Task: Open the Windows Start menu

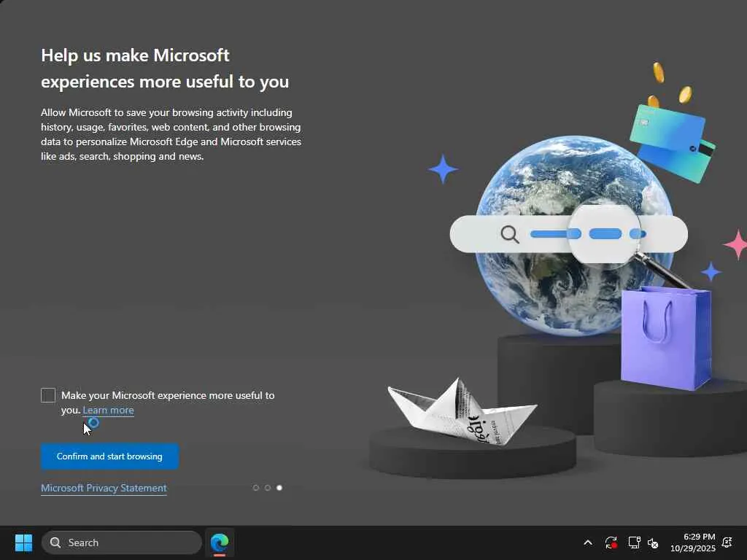Action: click(x=23, y=542)
